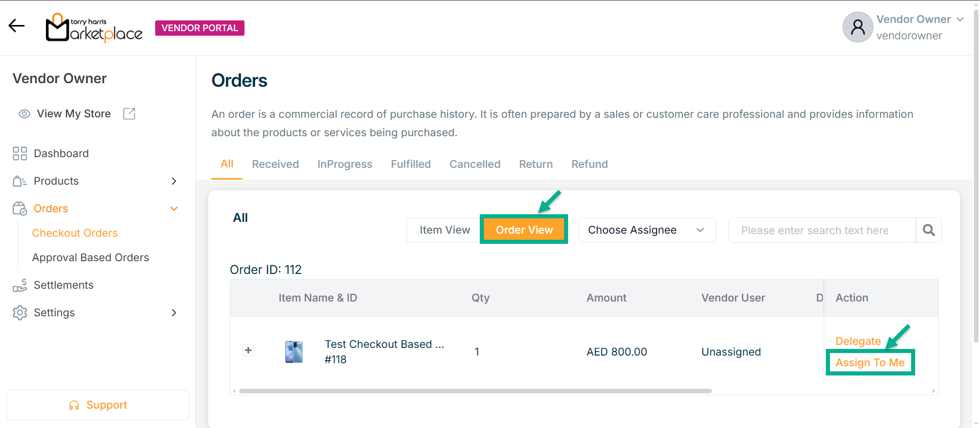Click the horizontal scrollbar of order table
980x428 pixels.
pyautogui.click(x=475, y=391)
